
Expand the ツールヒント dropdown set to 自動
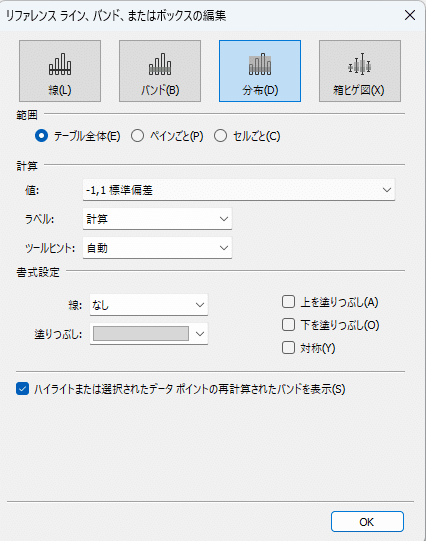[x=157, y=248]
